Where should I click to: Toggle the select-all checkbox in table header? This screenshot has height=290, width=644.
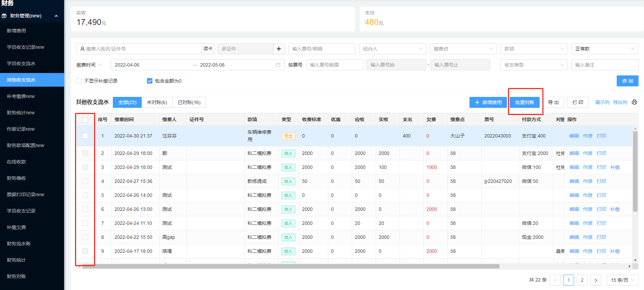coord(85,120)
